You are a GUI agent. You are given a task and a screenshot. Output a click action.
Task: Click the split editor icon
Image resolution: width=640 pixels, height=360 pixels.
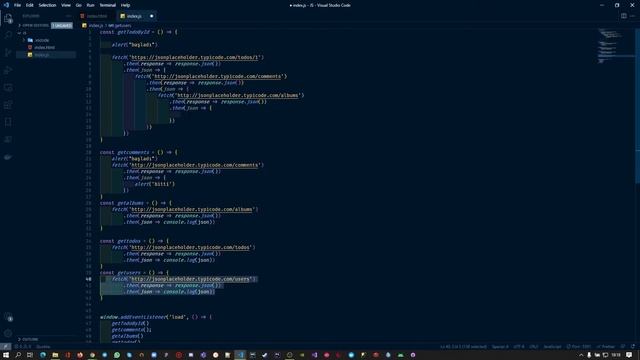coord(624,16)
